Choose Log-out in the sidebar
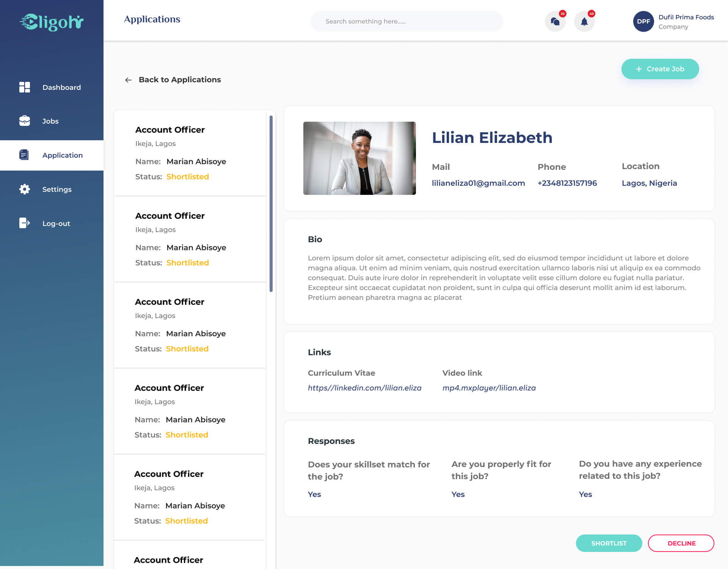The height and width of the screenshot is (569, 728). pyautogui.click(x=52, y=223)
